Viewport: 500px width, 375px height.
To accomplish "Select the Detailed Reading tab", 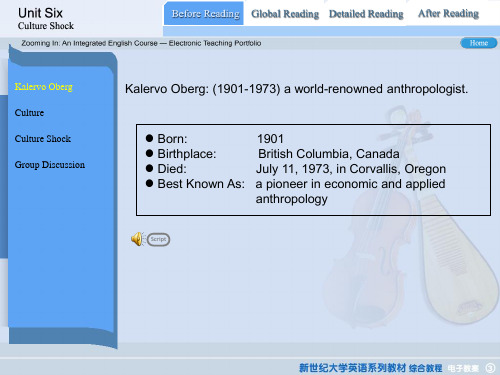I will [366, 14].
